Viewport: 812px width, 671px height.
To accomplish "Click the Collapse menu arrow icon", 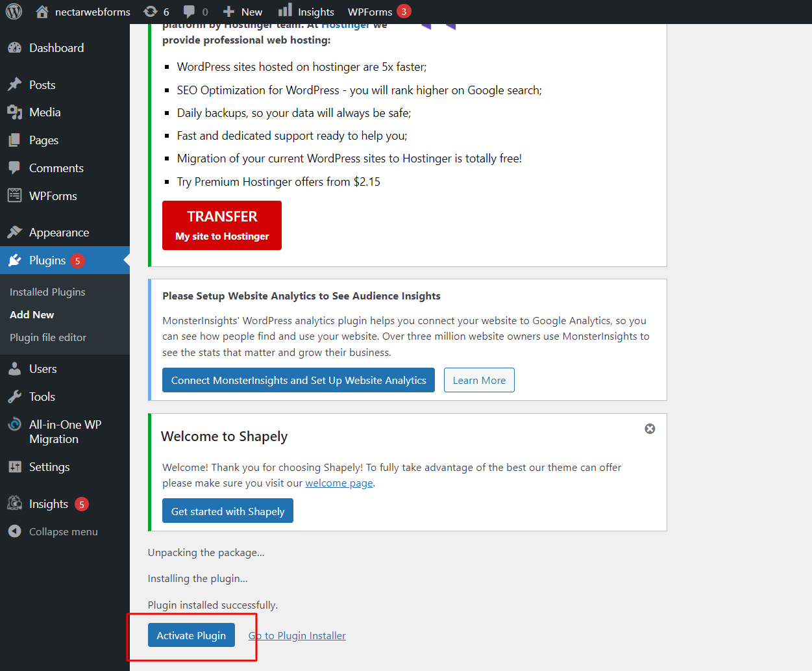I will (14, 531).
